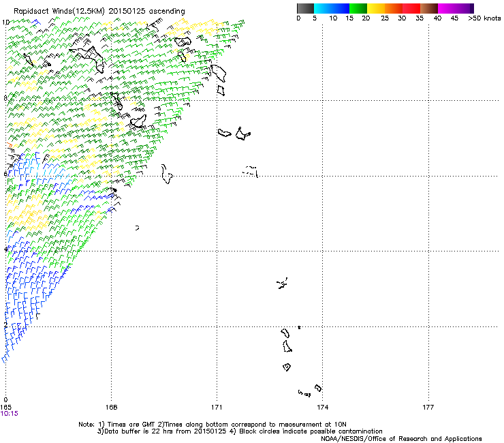This screenshot has width=504, height=443.
Task: Click the cyan-blue 5-15 knots legend band
Action: point(332,8)
